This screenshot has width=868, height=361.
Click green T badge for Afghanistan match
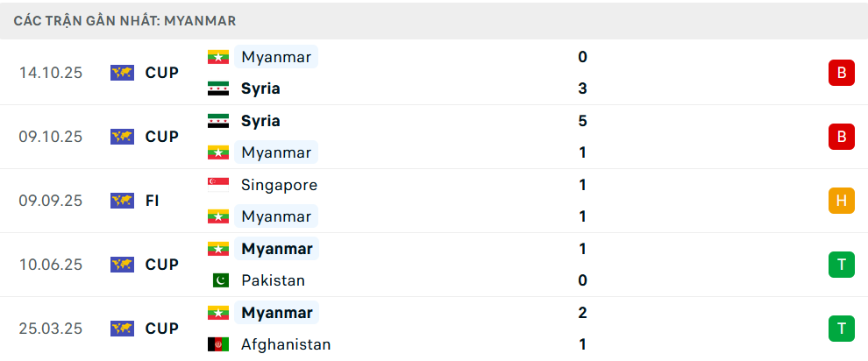[x=841, y=329]
